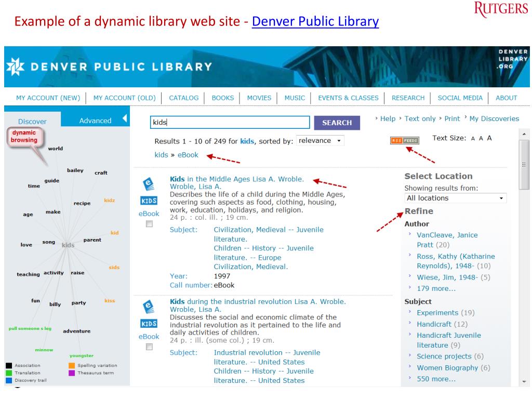Collapse the Discover panel with the arrow
Screen dimensions: 532x399
point(125,119)
